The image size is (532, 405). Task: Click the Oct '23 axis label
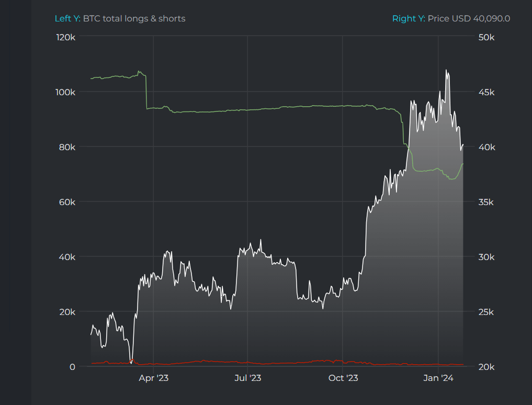click(343, 377)
